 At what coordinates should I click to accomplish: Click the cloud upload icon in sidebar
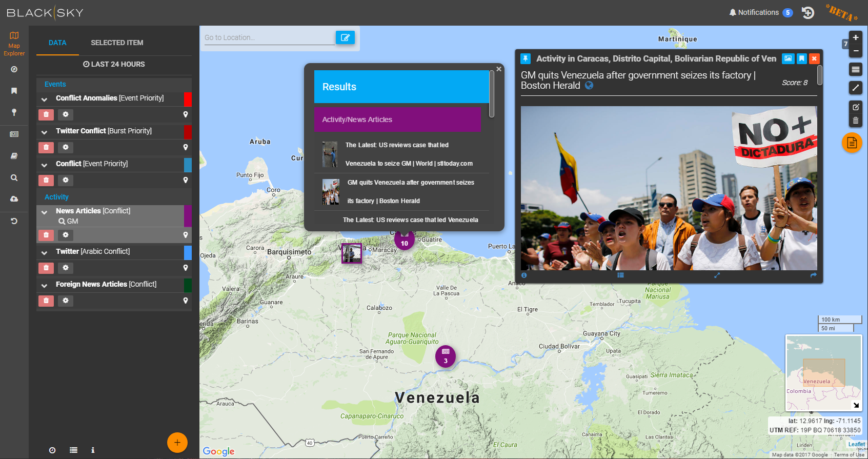(x=14, y=199)
